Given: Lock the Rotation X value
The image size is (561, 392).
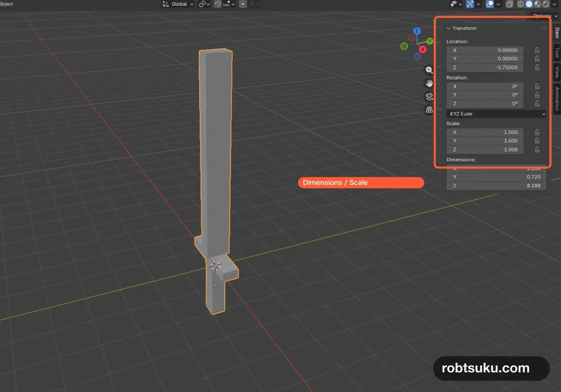Looking at the screenshot, I should click(537, 86).
